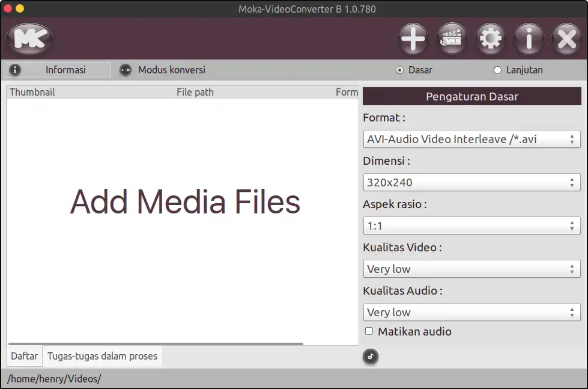Open about info with the 'i' toolbar icon
The width and height of the screenshot is (588, 389).
[x=529, y=38]
